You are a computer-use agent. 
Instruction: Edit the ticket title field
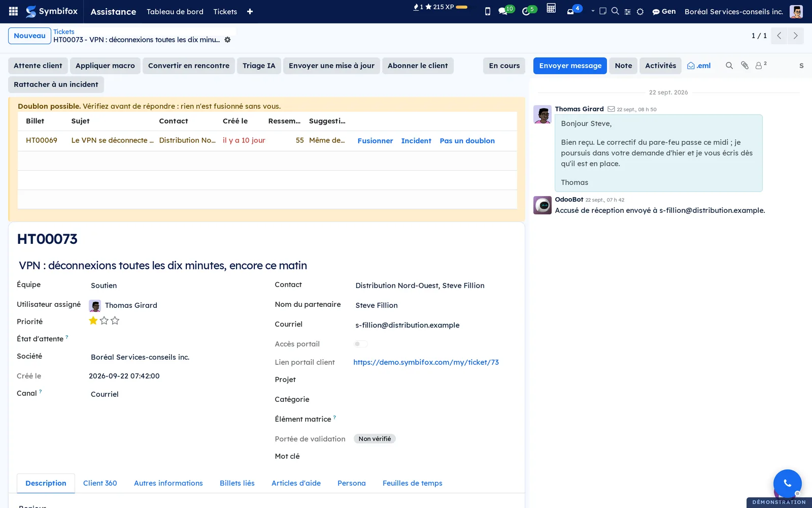coord(266,266)
